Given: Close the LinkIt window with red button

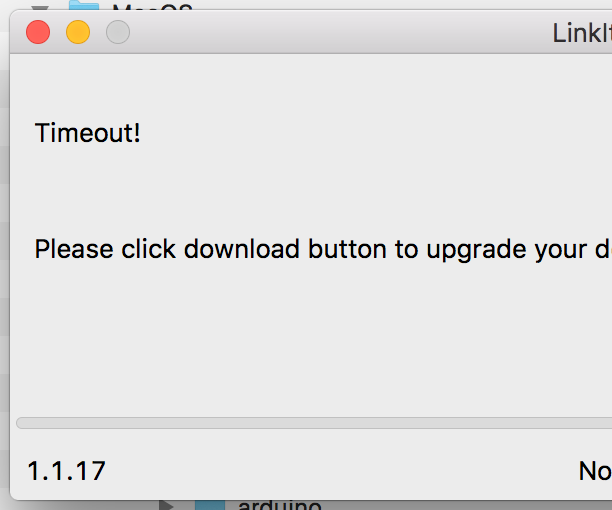Looking at the screenshot, I should (x=38, y=32).
